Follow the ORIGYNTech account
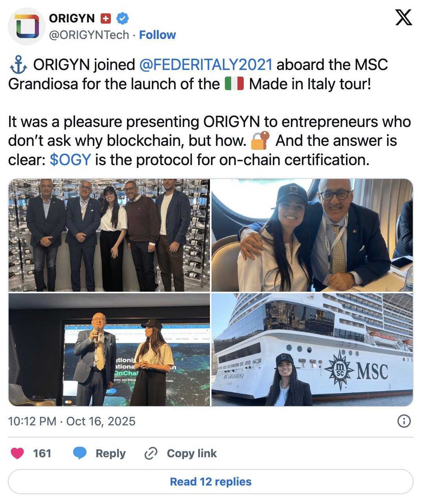Image resolution: width=423 pixels, height=504 pixels. [158, 35]
